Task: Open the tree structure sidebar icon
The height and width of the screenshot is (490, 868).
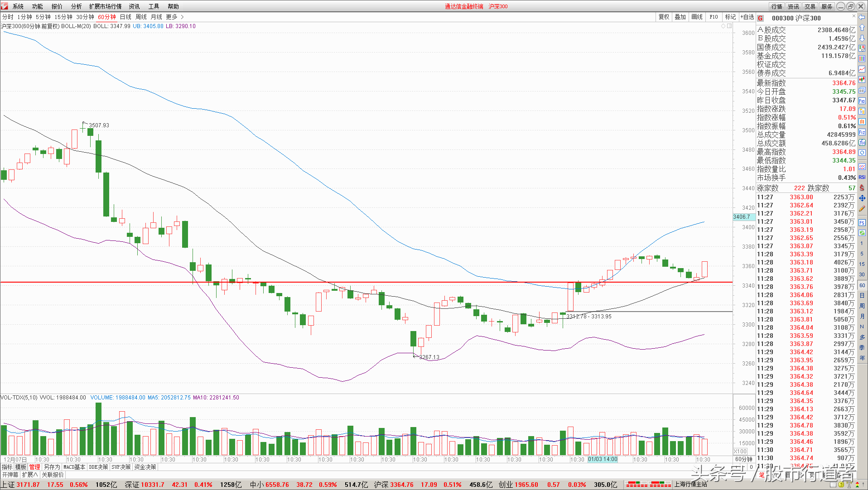Action: [x=862, y=111]
